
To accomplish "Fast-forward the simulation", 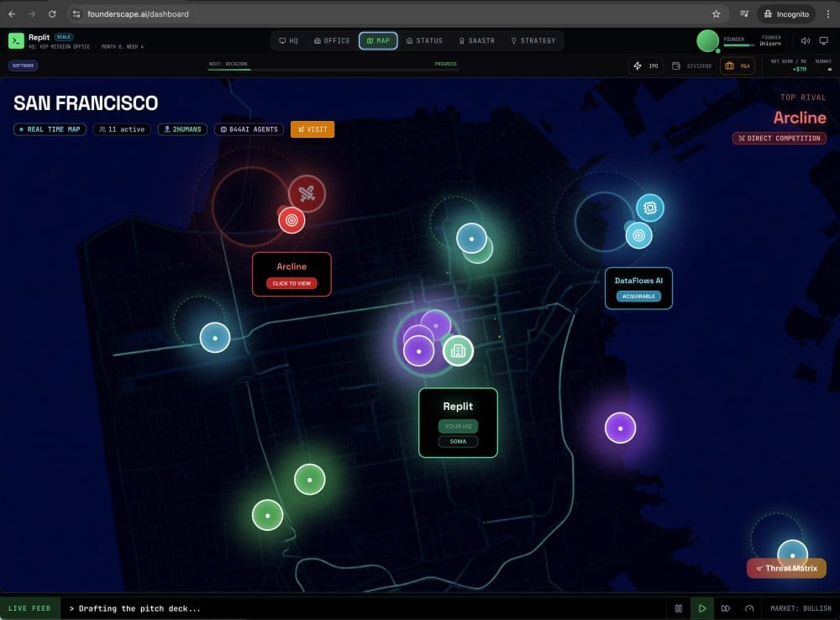I will point(726,608).
